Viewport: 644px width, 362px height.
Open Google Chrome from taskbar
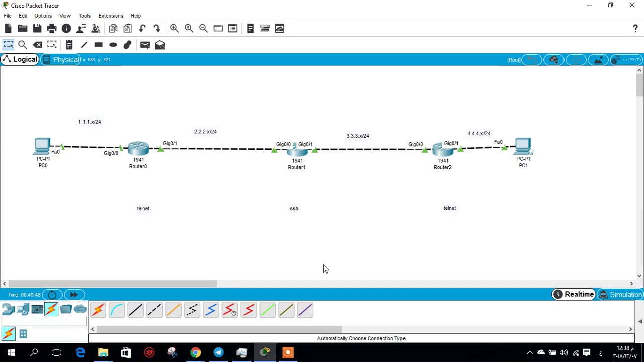(195, 352)
